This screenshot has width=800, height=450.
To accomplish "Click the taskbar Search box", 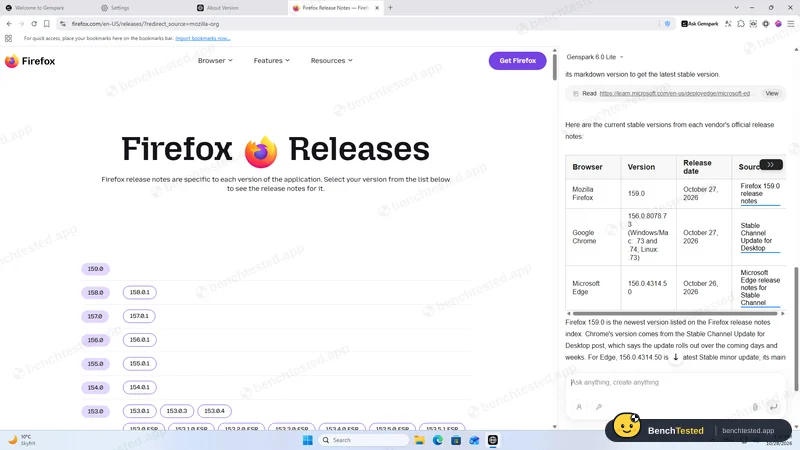I will (363, 440).
